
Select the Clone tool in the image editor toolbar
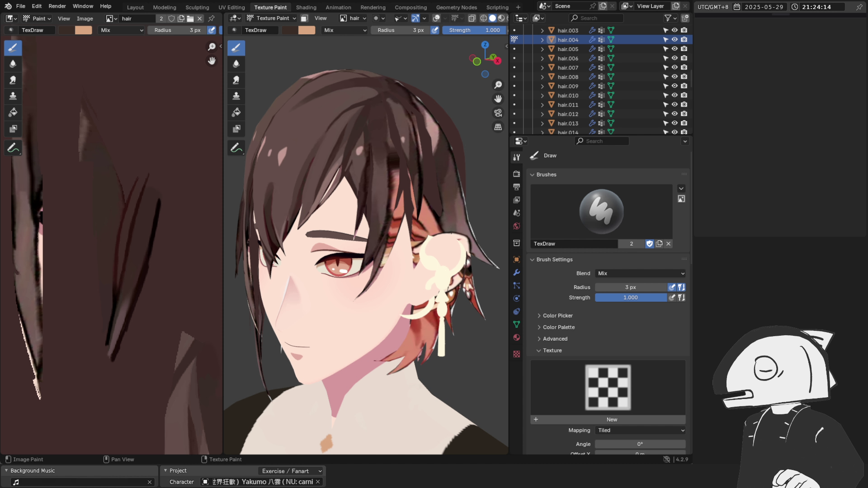(x=13, y=96)
